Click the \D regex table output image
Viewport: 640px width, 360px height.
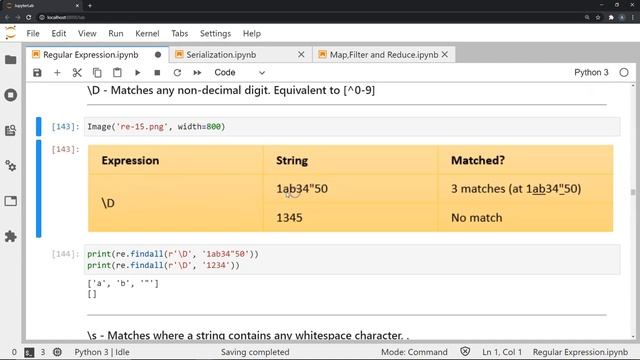(351, 188)
